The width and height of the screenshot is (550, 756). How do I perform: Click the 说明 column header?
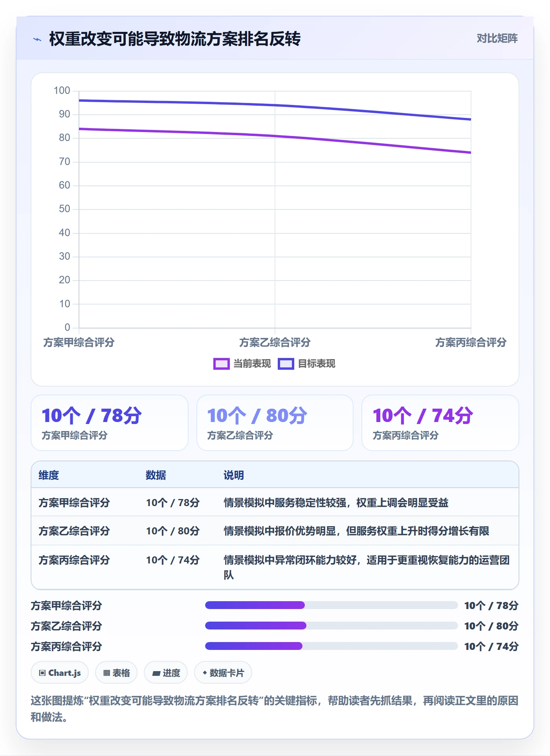click(x=234, y=475)
